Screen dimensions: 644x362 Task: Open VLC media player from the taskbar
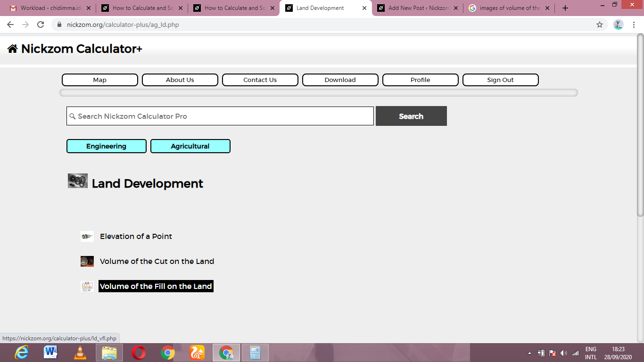(80, 353)
